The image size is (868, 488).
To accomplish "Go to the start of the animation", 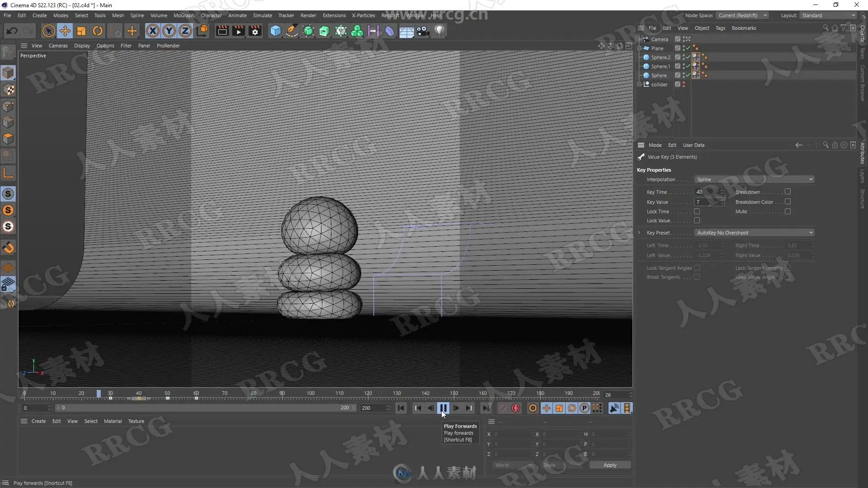I will coord(401,408).
